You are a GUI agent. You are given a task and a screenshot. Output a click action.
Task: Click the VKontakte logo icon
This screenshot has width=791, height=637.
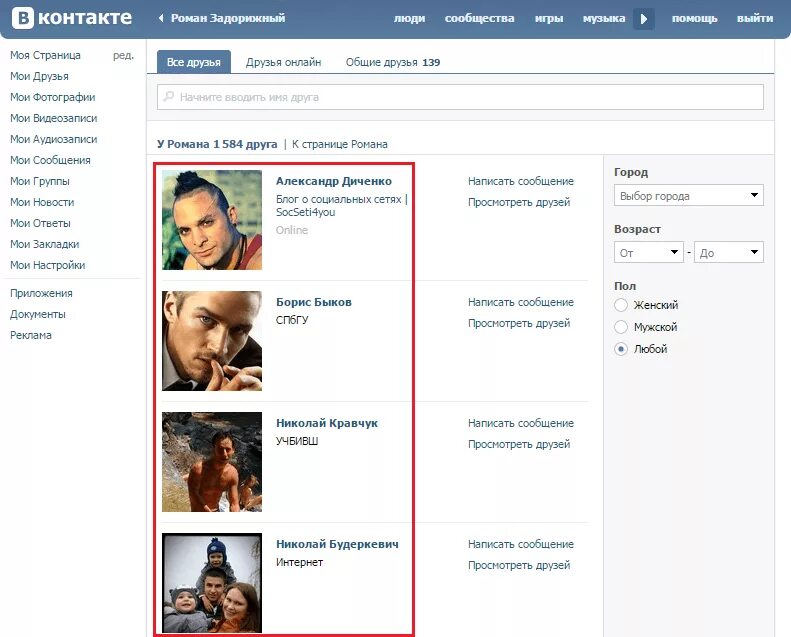[23, 18]
